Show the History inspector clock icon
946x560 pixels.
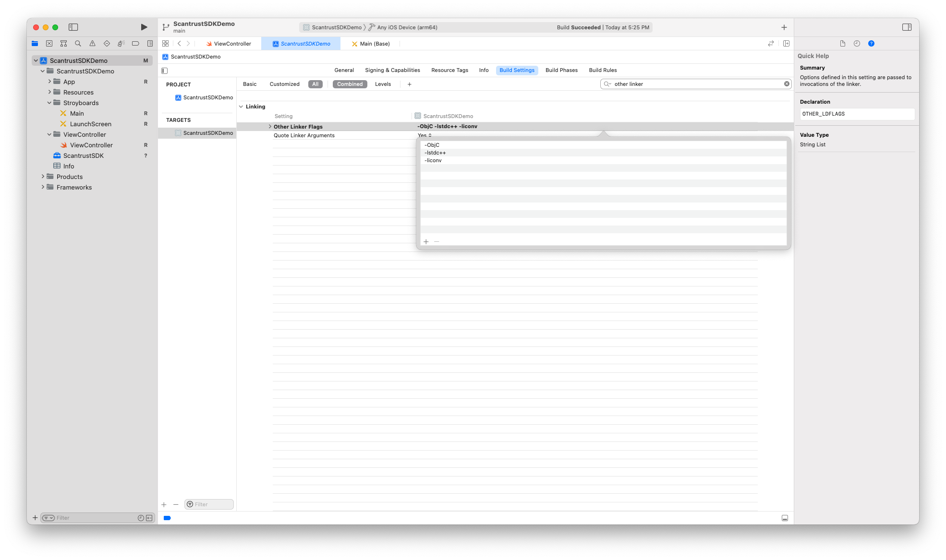[857, 44]
